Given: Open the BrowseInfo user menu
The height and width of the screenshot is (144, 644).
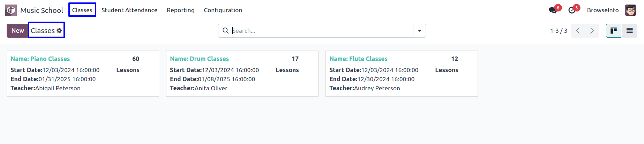Looking at the screenshot, I should point(603,10).
